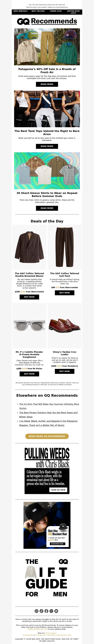Click the Best Fitness Trackers link

48,415
